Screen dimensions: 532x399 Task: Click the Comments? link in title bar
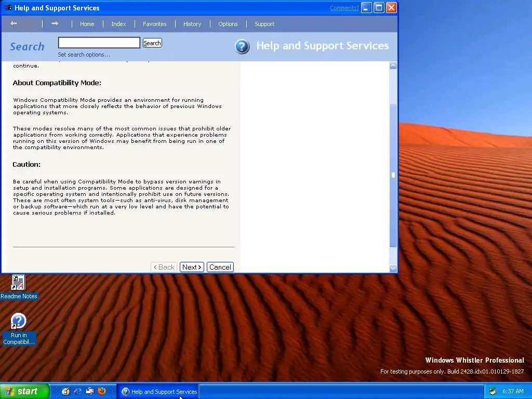point(344,8)
